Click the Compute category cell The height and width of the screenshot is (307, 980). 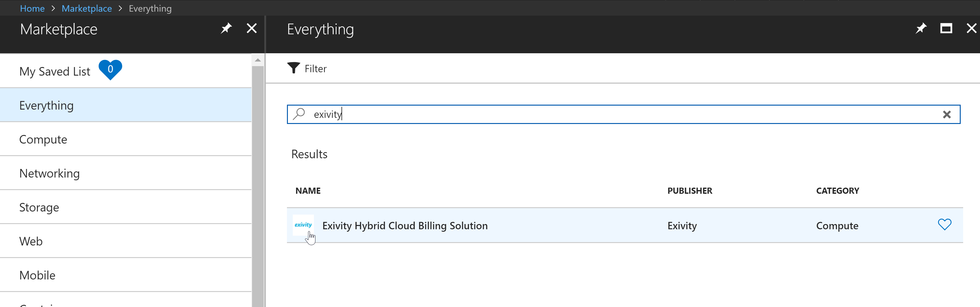[x=837, y=226]
